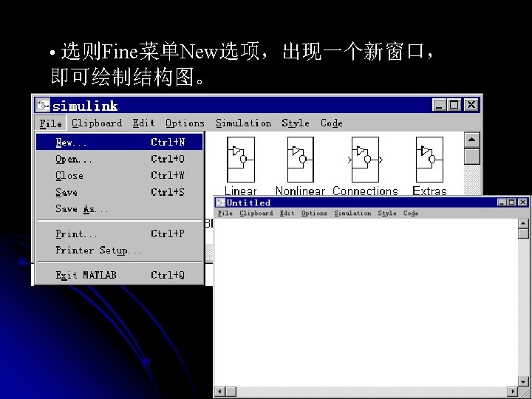The width and height of the screenshot is (532, 399).
Task: Maximize the Untitled window
Action: [511, 202]
